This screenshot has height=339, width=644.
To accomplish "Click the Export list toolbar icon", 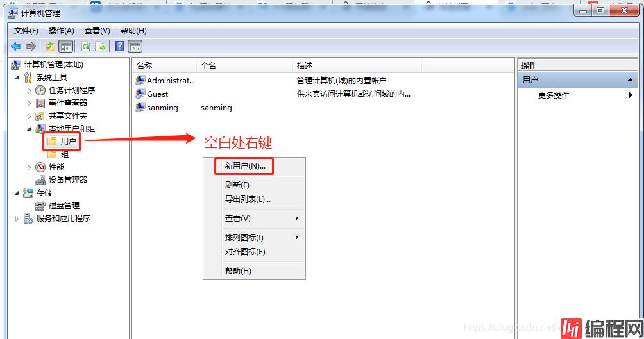I will pos(100,46).
